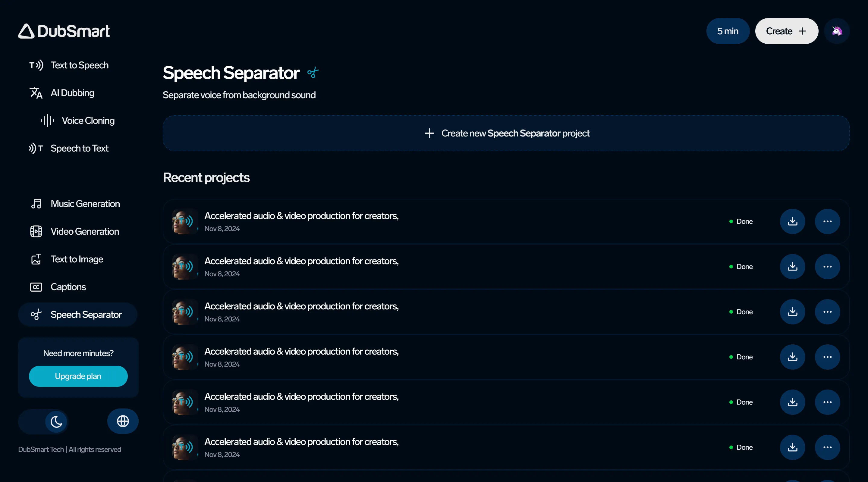Open more options for sixth project
The width and height of the screenshot is (868, 482).
click(x=828, y=447)
